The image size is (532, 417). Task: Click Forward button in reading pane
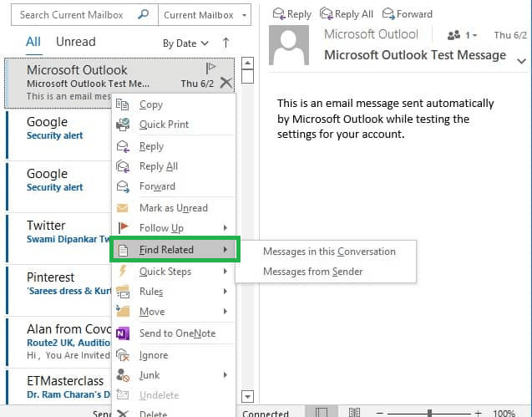coord(408,14)
